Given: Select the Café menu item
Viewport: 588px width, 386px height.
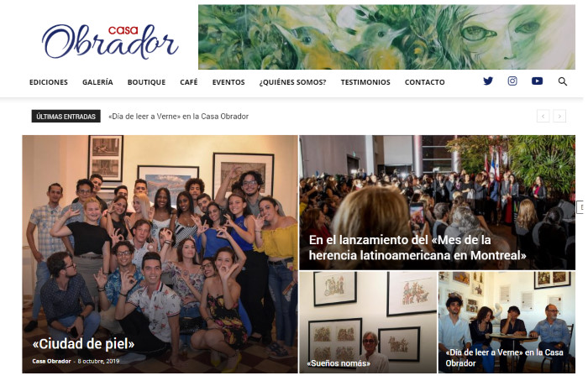Looking at the screenshot, I should 189,82.
